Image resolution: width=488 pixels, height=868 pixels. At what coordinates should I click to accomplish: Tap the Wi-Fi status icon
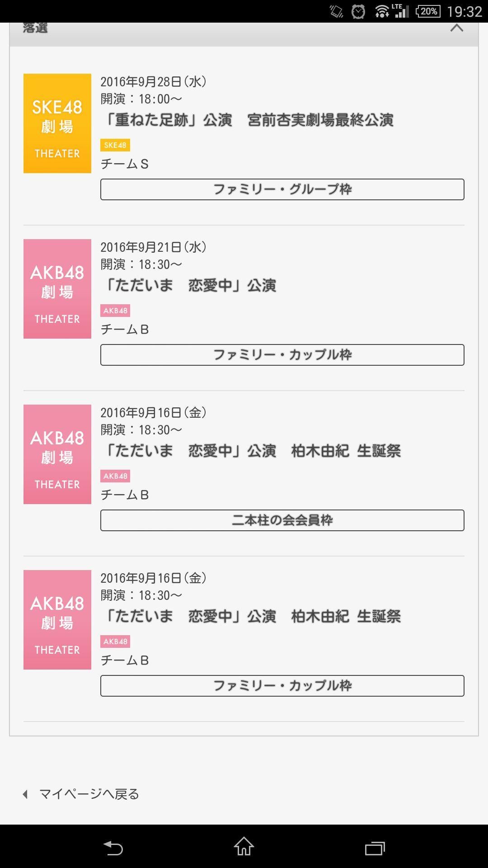(x=382, y=11)
